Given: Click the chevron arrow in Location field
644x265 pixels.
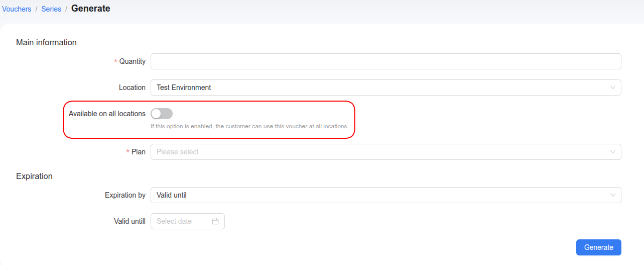Looking at the screenshot, I should [612, 87].
